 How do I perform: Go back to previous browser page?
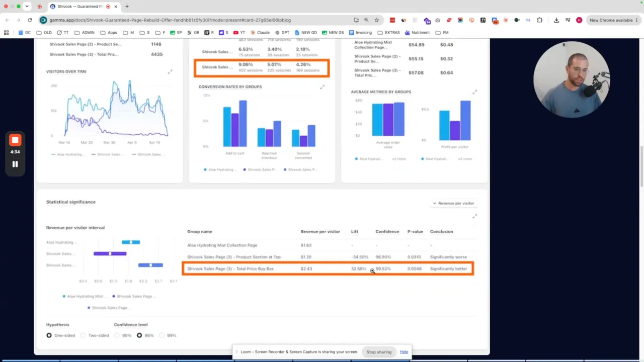(7, 20)
